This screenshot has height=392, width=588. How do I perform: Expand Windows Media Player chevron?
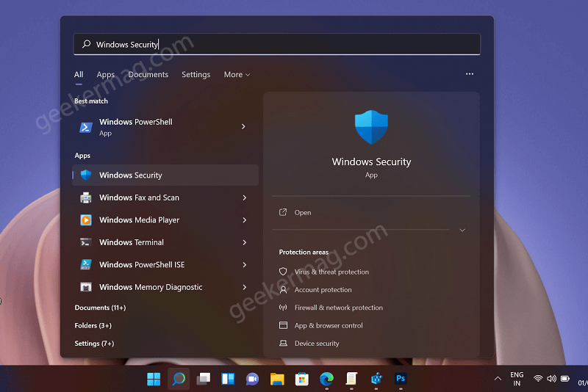[245, 219]
